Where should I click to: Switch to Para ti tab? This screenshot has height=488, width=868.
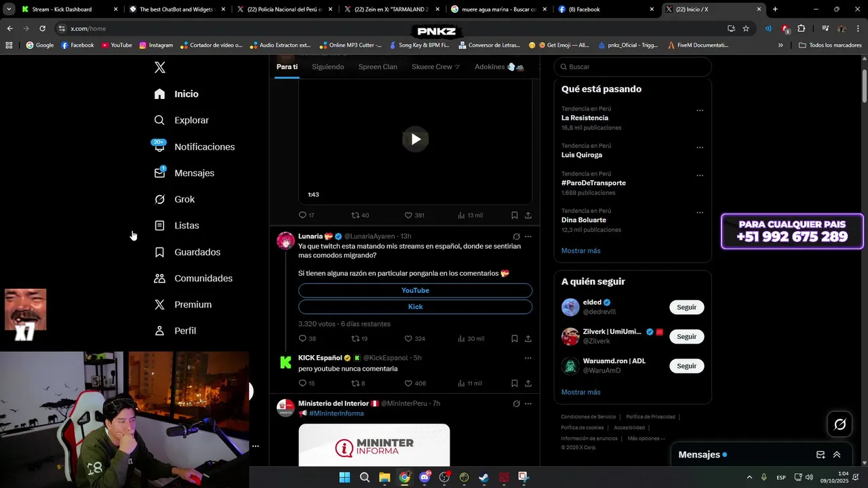click(x=287, y=67)
